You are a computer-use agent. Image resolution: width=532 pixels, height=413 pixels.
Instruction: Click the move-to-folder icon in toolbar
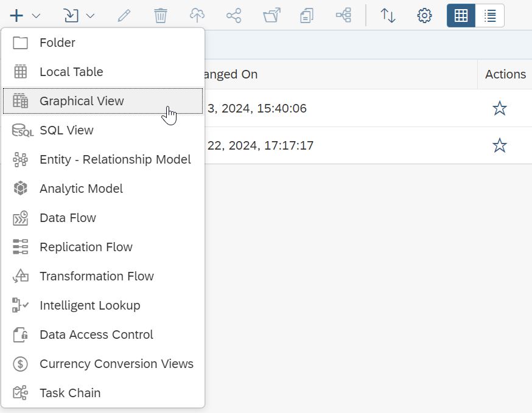(271, 15)
